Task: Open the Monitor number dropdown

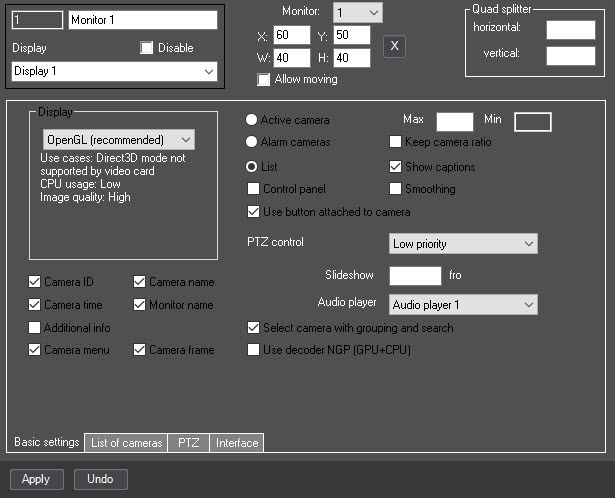Action: pyautogui.click(x=358, y=13)
